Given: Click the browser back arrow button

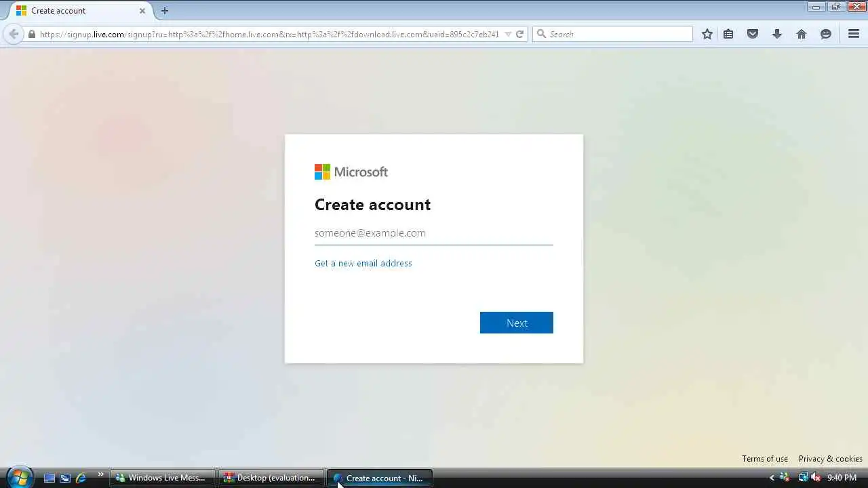Looking at the screenshot, I should pos(14,34).
